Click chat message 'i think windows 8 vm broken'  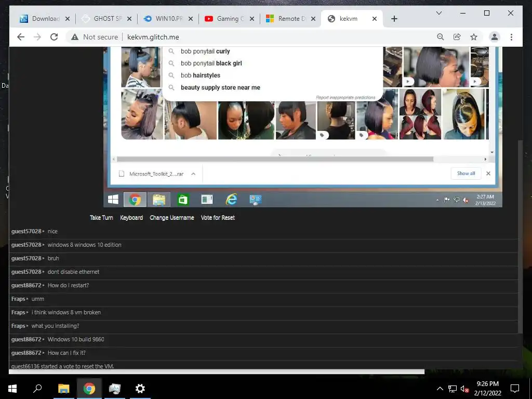(66, 312)
